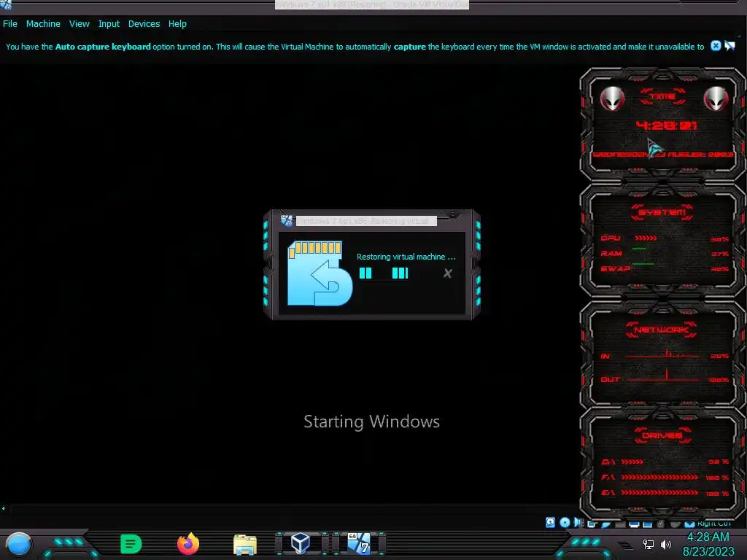Click the F:\ drive usage bar
The image size is (747, 560).
[x=659, y=477]
